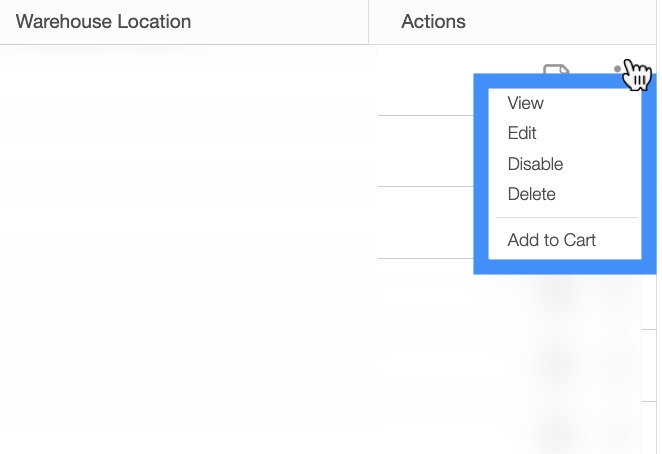662x454 pixels.
Task: Click Disable in the dropdown menu
Action: [535, 164]
